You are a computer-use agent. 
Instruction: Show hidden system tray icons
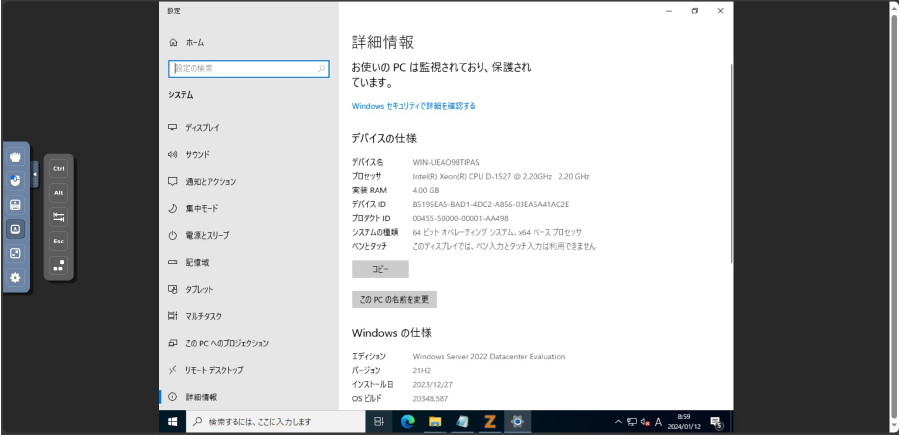[x=618, y=422]
